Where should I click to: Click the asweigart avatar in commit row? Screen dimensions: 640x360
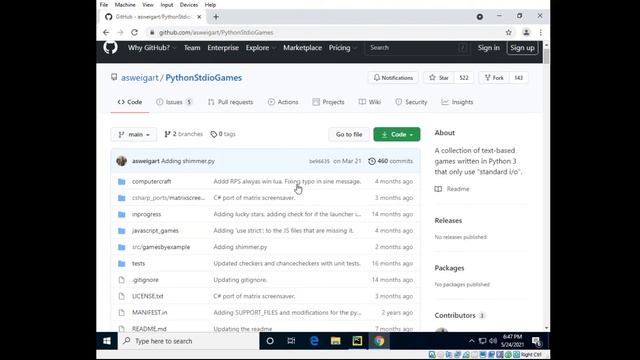coord(121,161)
